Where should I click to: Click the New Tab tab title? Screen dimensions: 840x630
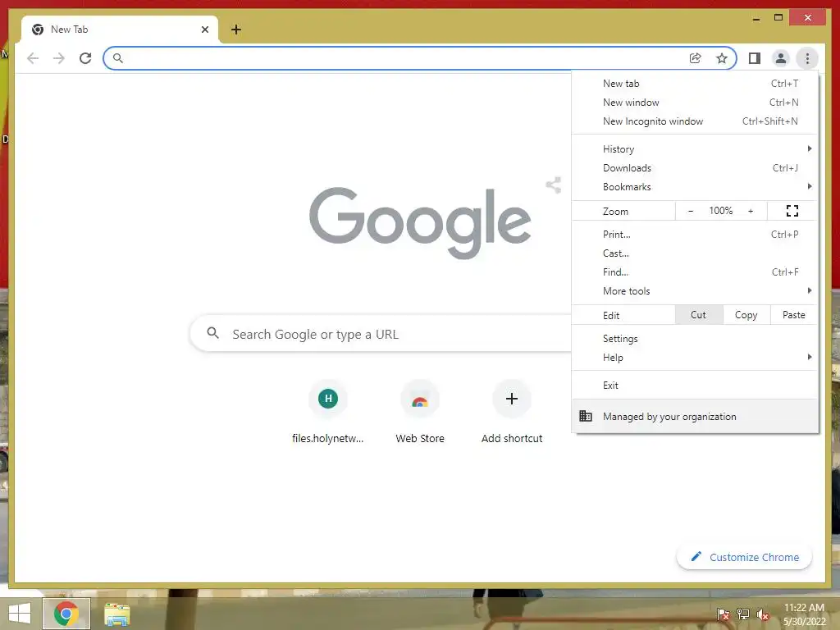(x=69, y=30)
